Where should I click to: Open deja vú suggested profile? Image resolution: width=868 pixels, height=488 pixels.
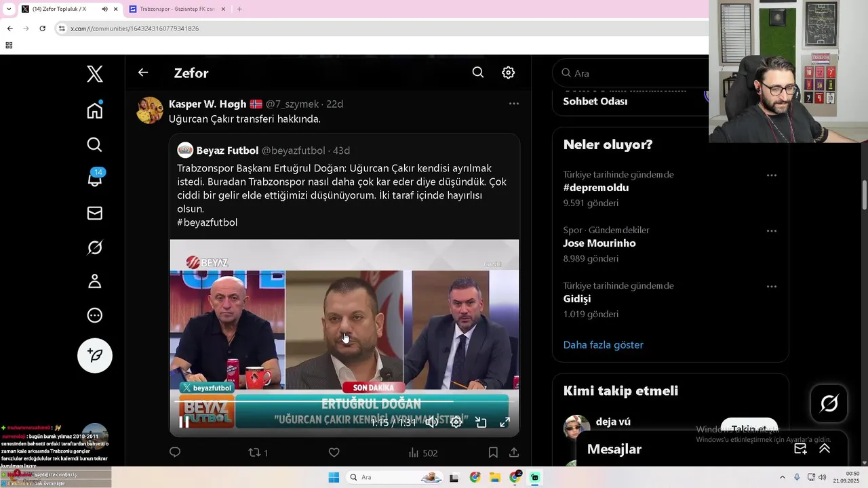coord(613,422)
